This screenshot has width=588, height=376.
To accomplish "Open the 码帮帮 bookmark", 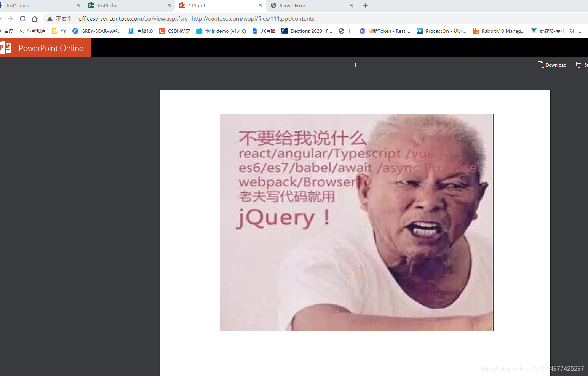I will [x=557, y=31].
